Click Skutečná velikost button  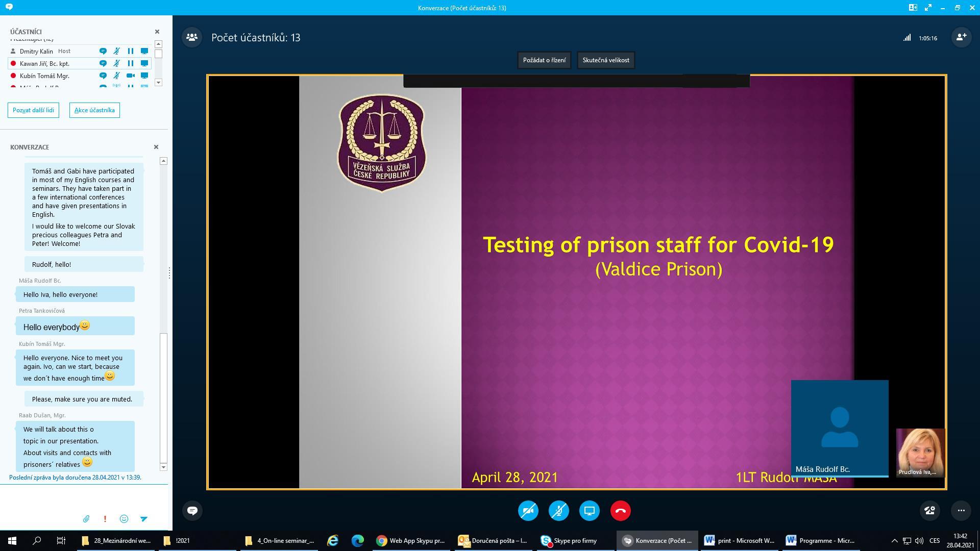[x=606, y=60]
